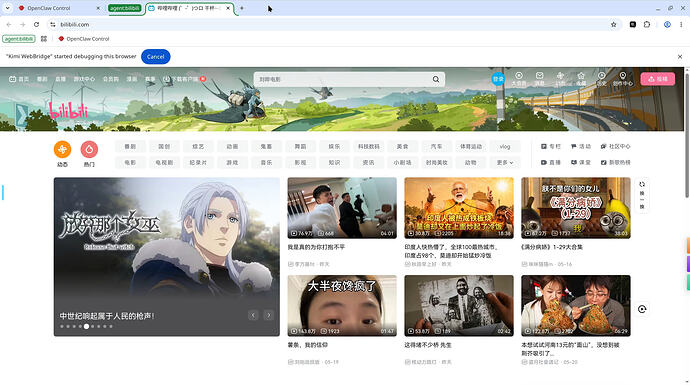Expand the 更多 categories dropdown
This screenshot has height=385, width=690.
point(505,162)
